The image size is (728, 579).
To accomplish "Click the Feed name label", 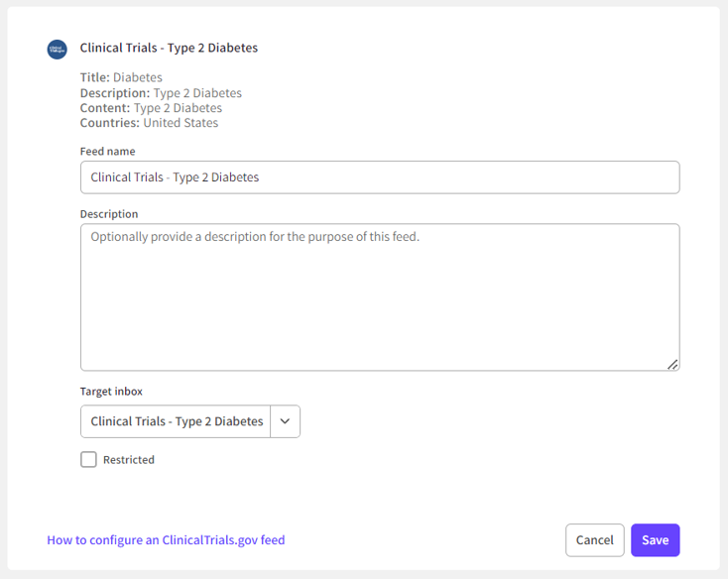I will [108, 152].
